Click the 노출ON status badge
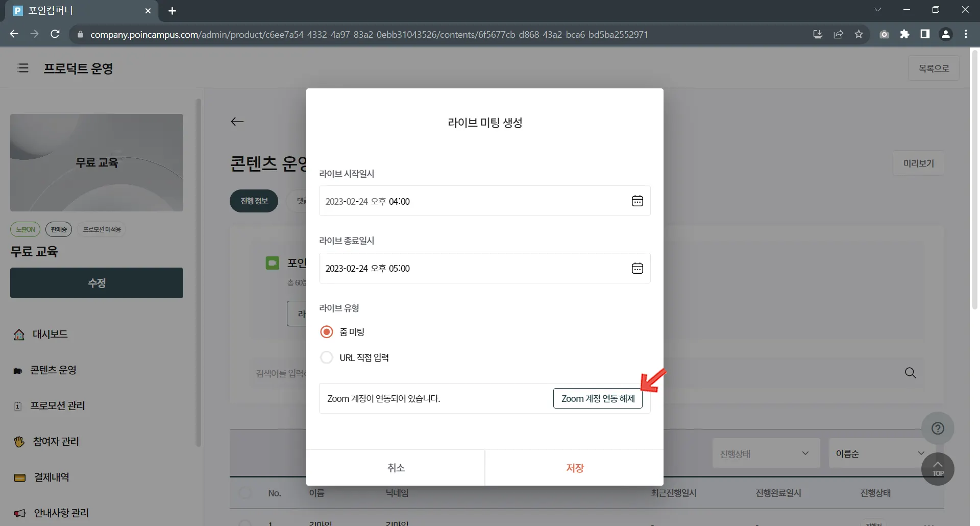This screenshot has height=526, width=980. tap(26, 229)
